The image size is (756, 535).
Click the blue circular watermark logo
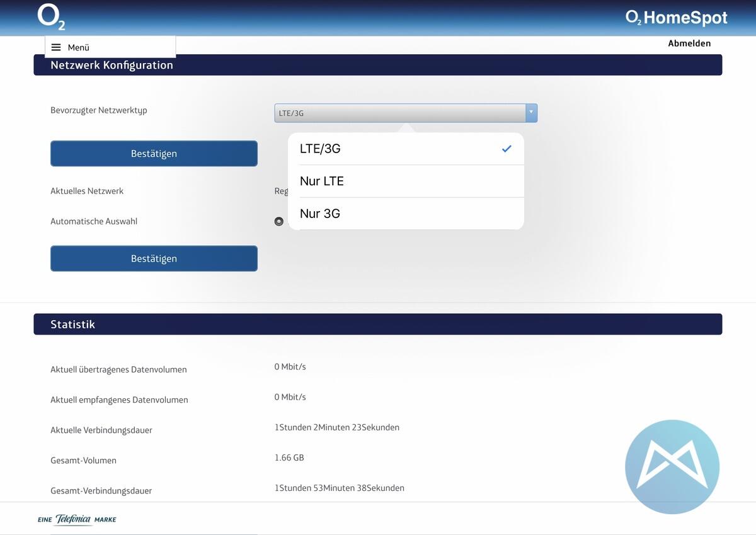tap(672, 467)
